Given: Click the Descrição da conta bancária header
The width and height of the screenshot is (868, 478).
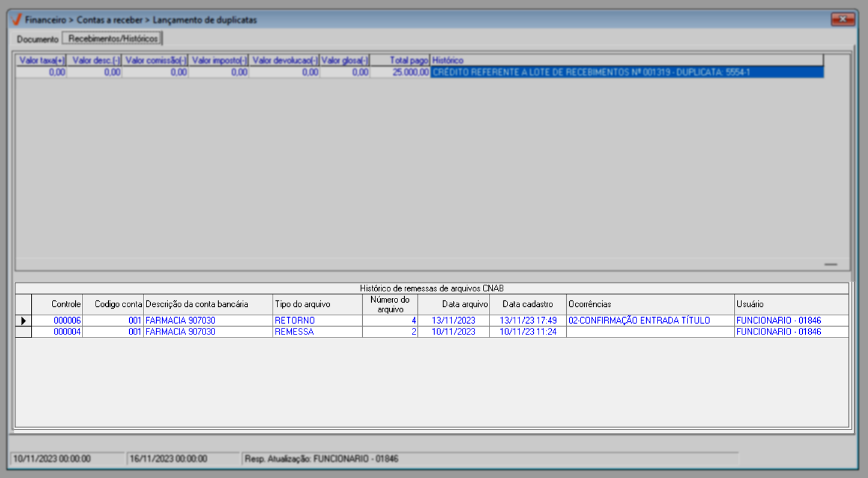Looking at the screenshot, I should coord(208,304).
